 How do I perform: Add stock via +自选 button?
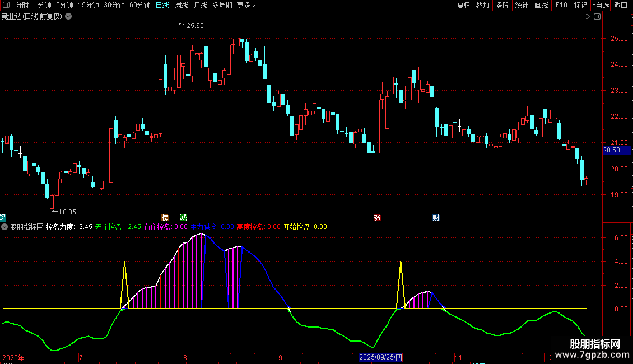(x=599, y=6)
